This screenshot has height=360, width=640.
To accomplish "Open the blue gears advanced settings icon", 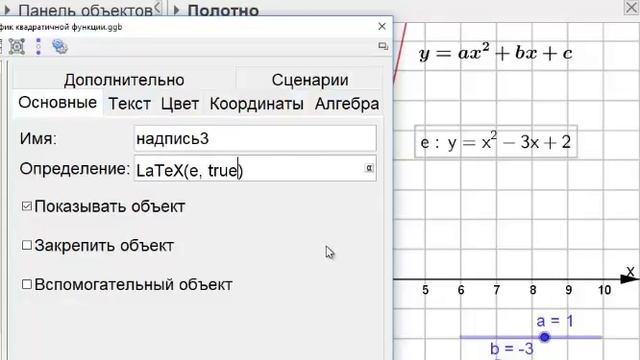I will pyautogui.click(x=60, y=47).
